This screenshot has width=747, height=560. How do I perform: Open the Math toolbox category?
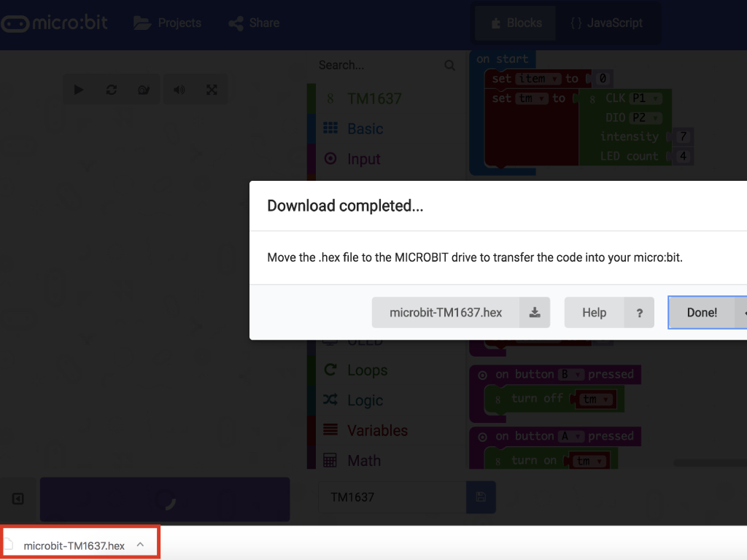point(387,461)
